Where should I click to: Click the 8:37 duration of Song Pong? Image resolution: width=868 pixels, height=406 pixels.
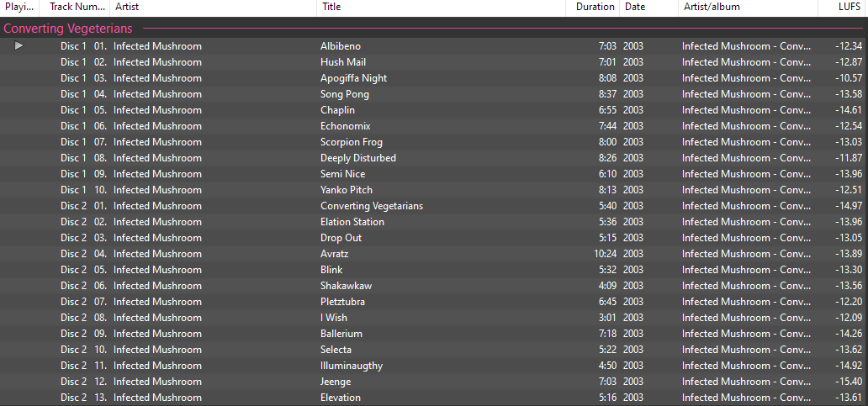click(606, 94)
